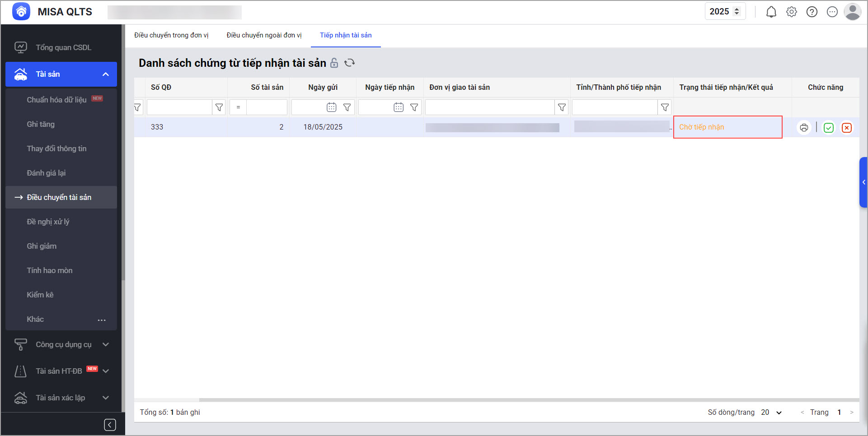Open filter icon for Tỉnh/Thành phố tiếp nhận

tap(665, 107)
